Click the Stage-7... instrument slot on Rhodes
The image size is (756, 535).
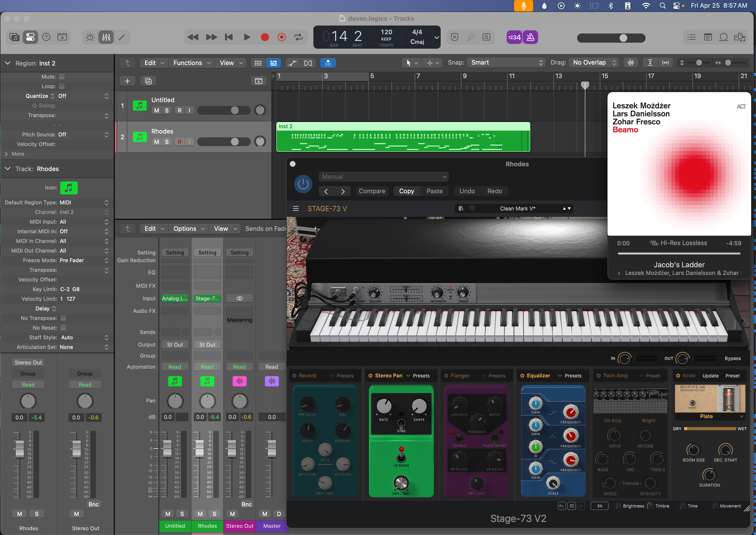click(x=207, y=298)
